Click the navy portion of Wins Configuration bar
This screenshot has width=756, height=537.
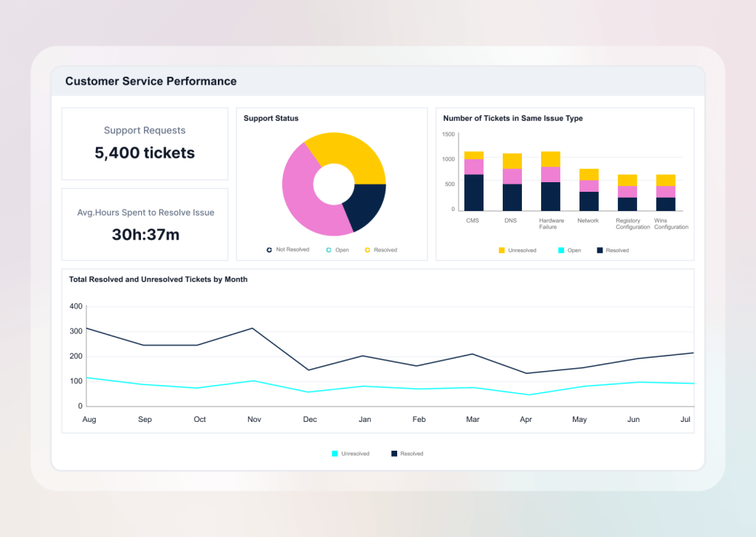coord(666,204)
